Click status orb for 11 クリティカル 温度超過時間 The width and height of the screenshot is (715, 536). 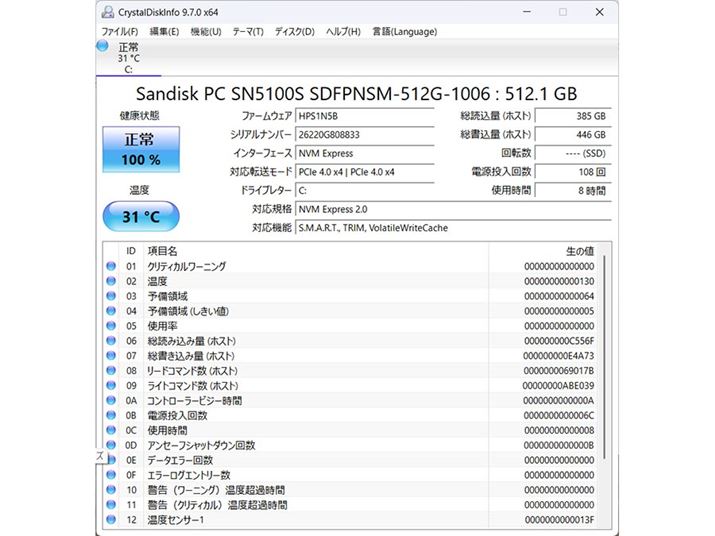tap(111, 505)
